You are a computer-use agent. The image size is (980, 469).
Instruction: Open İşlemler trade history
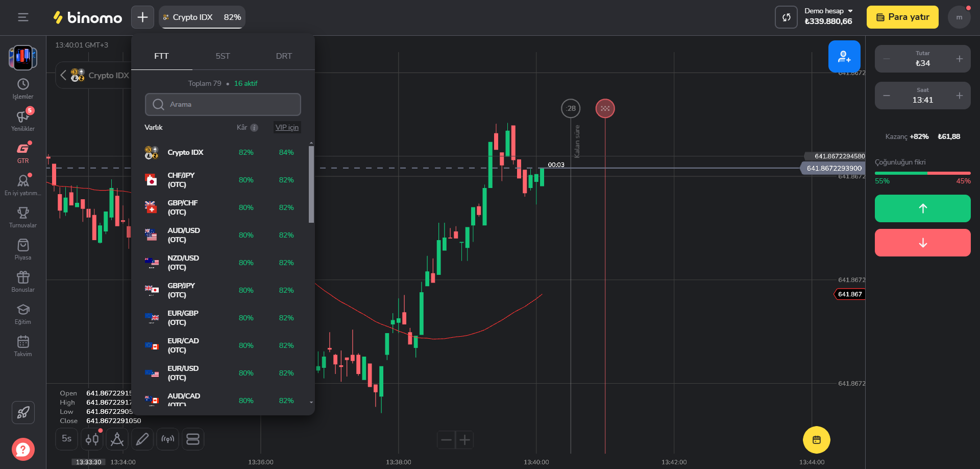coord(23,89)
